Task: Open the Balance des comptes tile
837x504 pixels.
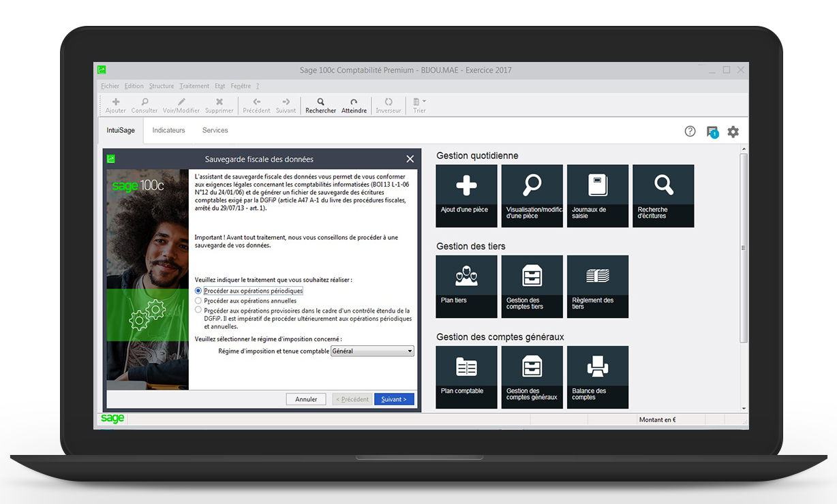Action: pyautogui.click(x=598, y=377)
